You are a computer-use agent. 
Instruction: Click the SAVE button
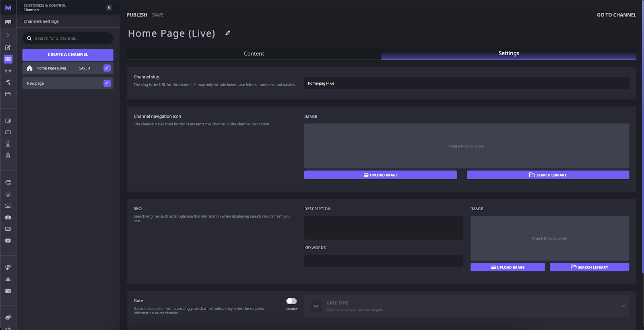(x=158, y=15)
